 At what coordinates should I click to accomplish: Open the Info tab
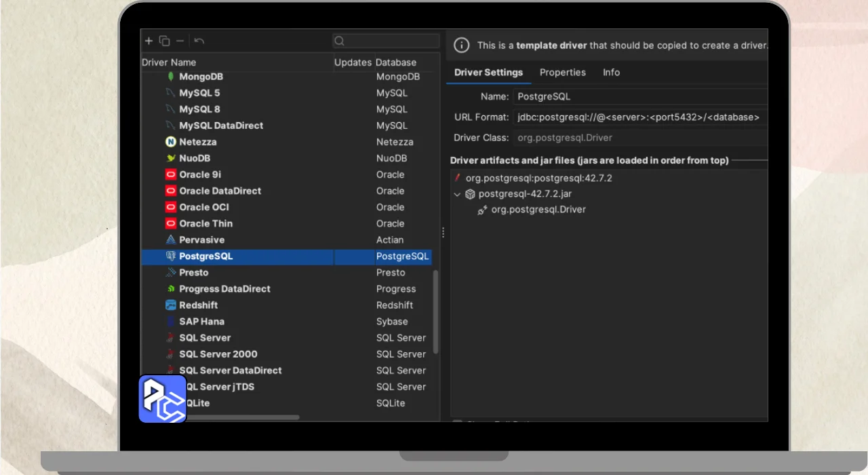click(x=611, y=73)
